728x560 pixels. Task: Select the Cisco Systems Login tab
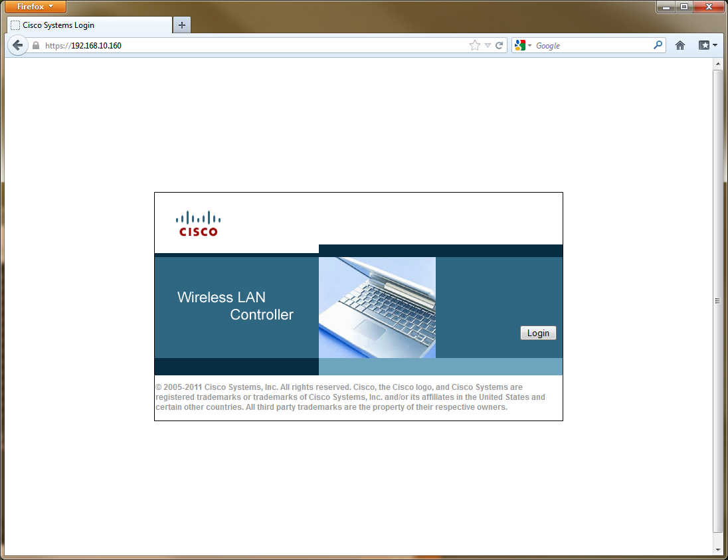pos(73,25)
